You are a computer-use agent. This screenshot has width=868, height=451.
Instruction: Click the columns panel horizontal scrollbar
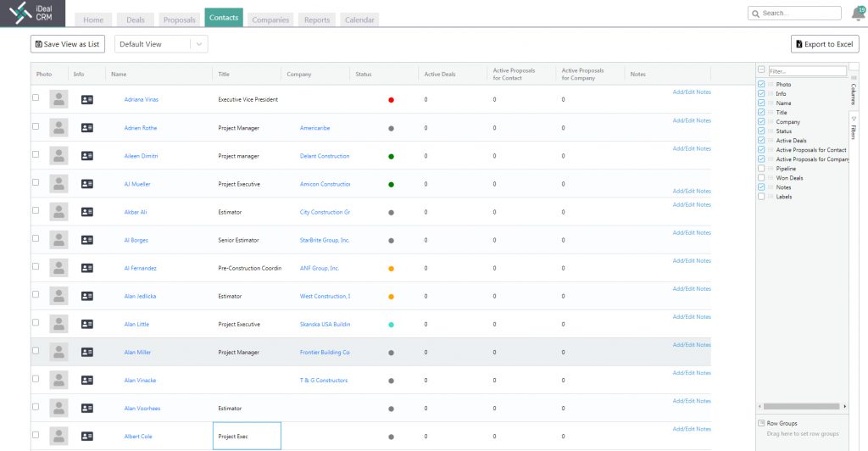tap(803, 406)
